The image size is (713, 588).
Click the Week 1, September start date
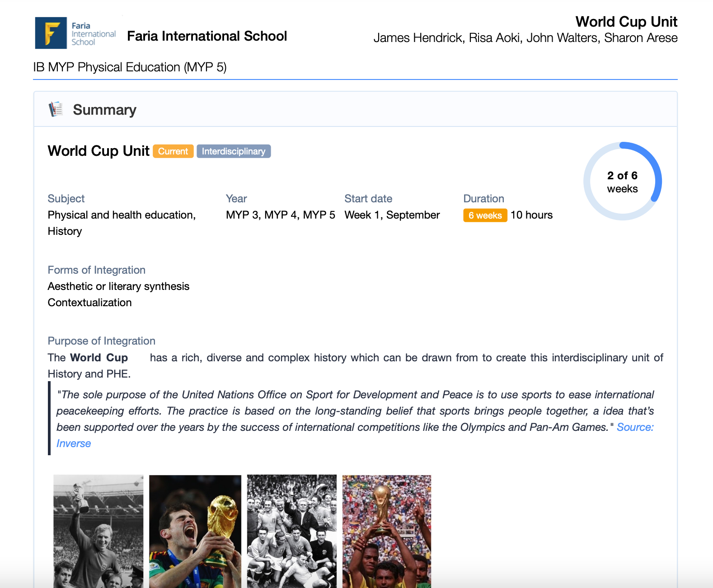pyautogui.click(x=392, y=215)
